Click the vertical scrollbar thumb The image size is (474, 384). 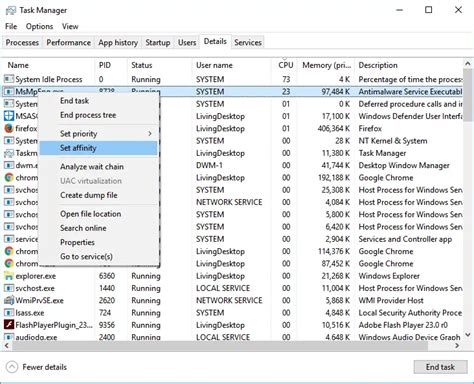(468, 95)
